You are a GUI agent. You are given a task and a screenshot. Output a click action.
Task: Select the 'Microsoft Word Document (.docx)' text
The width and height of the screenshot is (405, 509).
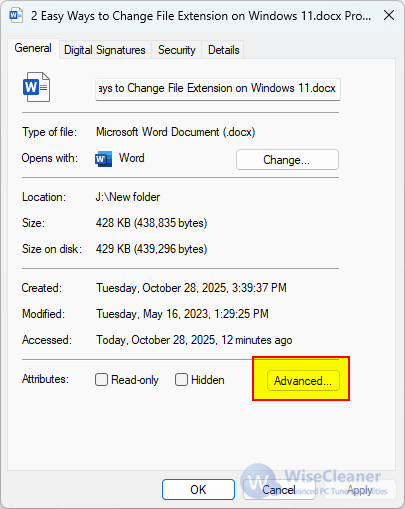[175, 132]
